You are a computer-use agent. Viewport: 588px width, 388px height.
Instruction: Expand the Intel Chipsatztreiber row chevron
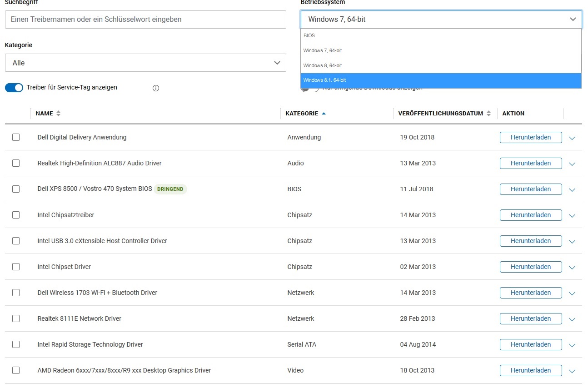572,216
